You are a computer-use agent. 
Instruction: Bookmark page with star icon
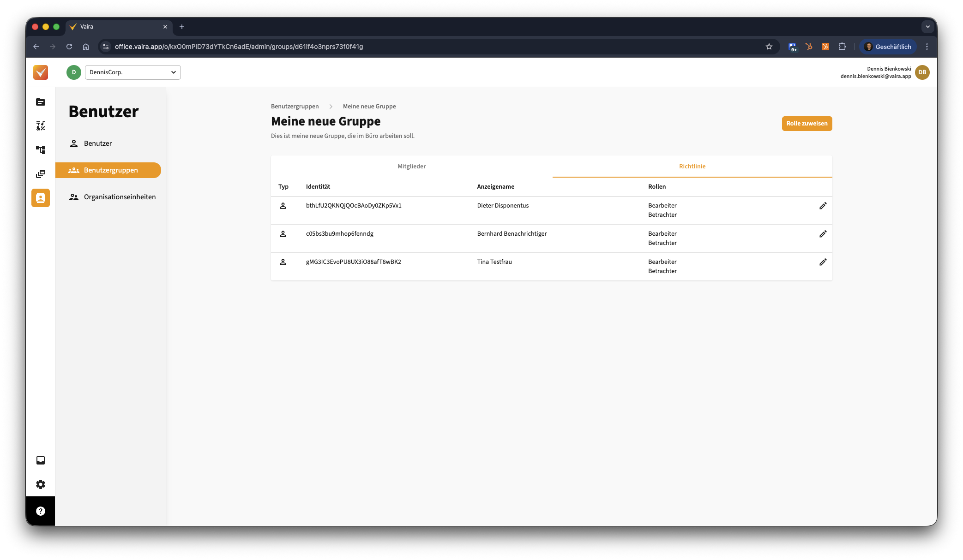pyautogui.click(x=769, y=47)
